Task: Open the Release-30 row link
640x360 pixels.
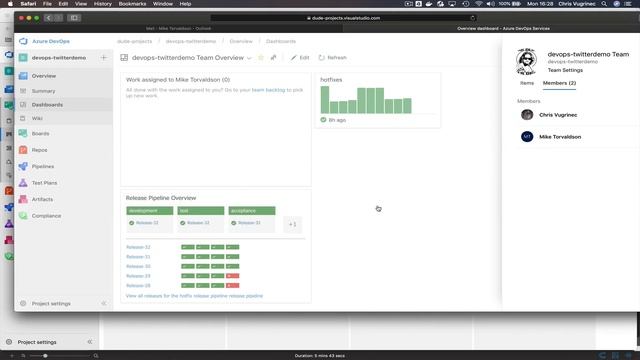Action: click(138, 266)
